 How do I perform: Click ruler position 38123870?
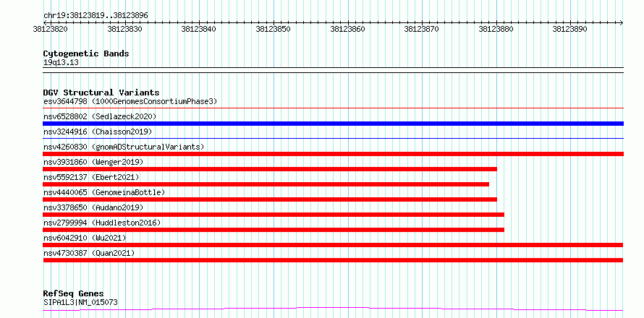421,29
